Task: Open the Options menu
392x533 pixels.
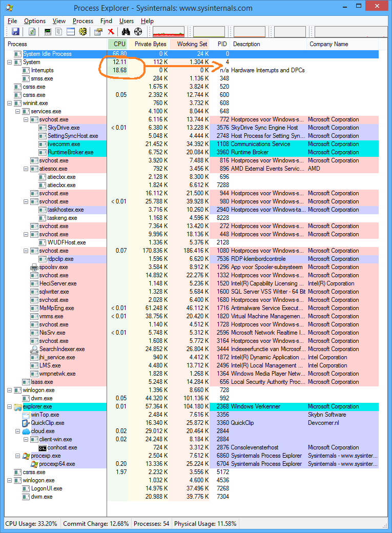Action: click(35, 21)
